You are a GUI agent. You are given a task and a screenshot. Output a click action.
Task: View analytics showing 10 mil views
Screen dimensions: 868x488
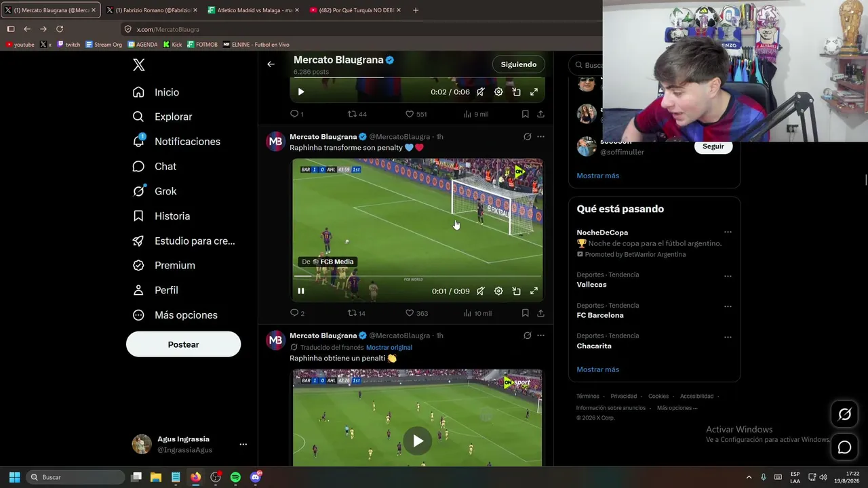click(x=477, y=313)
